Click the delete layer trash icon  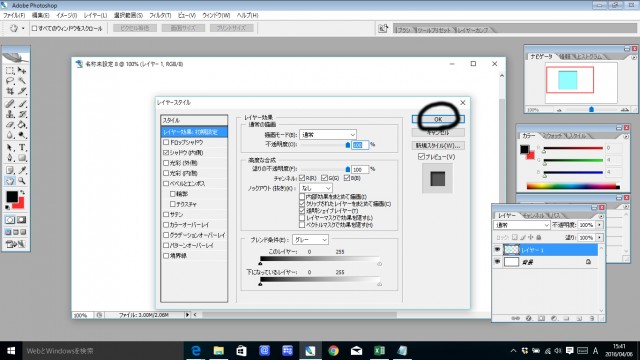[x=592, y=318]
